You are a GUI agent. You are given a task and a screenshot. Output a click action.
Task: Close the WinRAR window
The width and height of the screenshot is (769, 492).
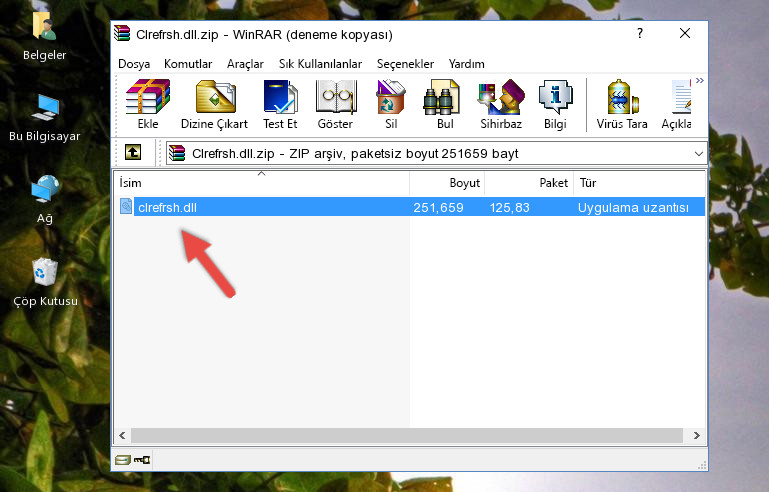[x=685, y=33]
